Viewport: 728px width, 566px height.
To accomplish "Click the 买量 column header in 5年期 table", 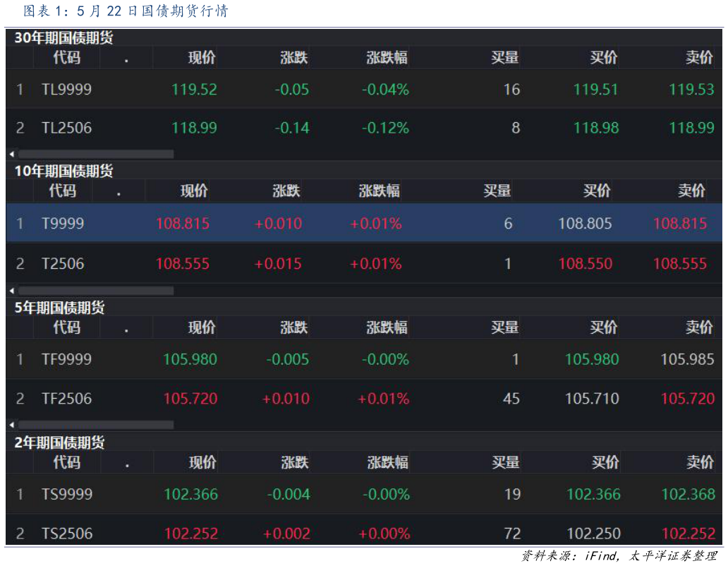I will coord(506,327).
